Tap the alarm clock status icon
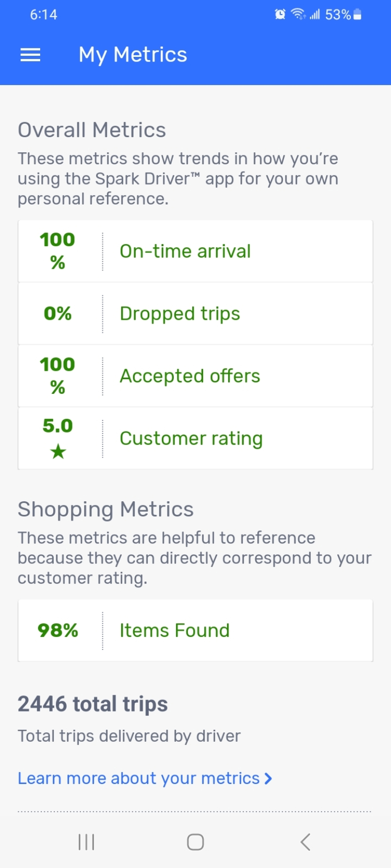 (x=280, y=15)
